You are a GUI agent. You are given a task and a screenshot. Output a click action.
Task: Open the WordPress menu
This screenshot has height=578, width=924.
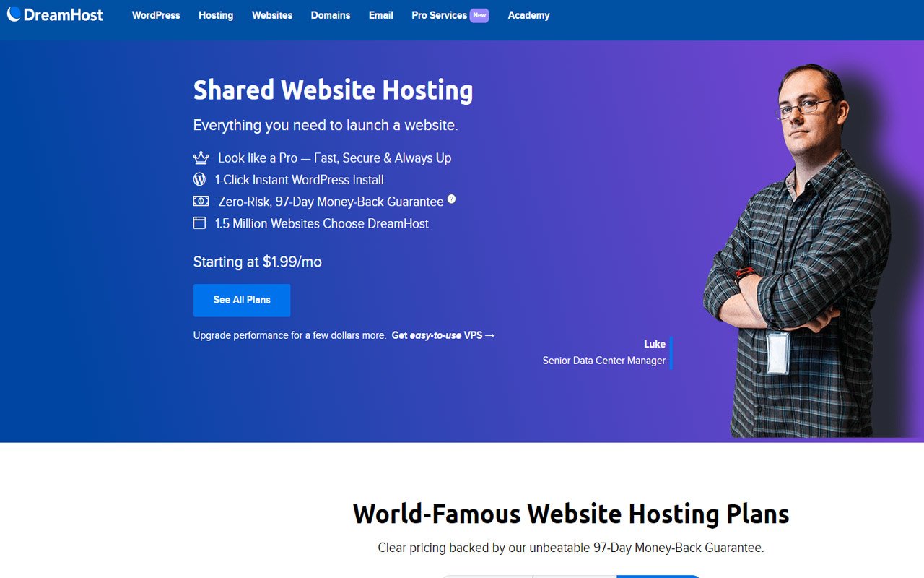click(156, 15)
